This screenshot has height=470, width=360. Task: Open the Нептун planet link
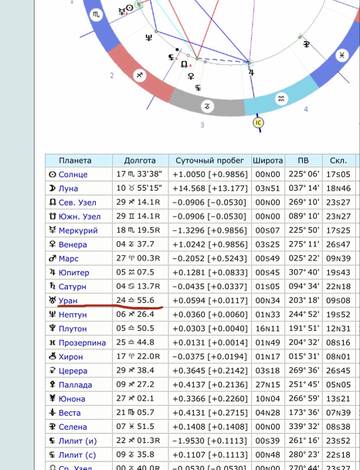(73, 314)
